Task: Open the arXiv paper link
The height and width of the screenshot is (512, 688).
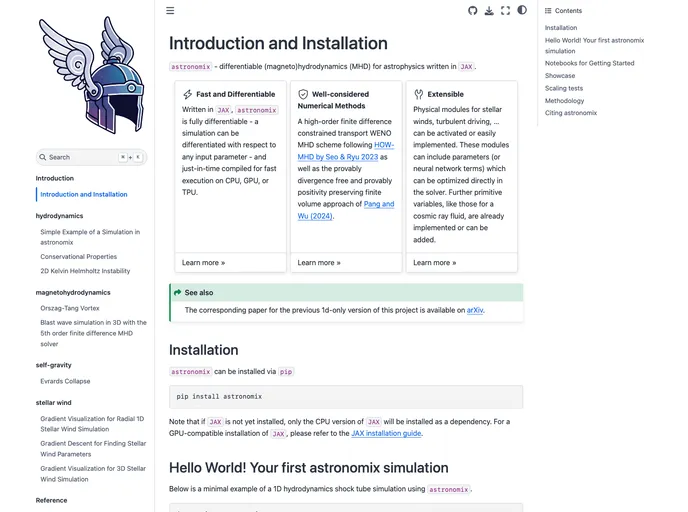Action: tap(475, 310)
